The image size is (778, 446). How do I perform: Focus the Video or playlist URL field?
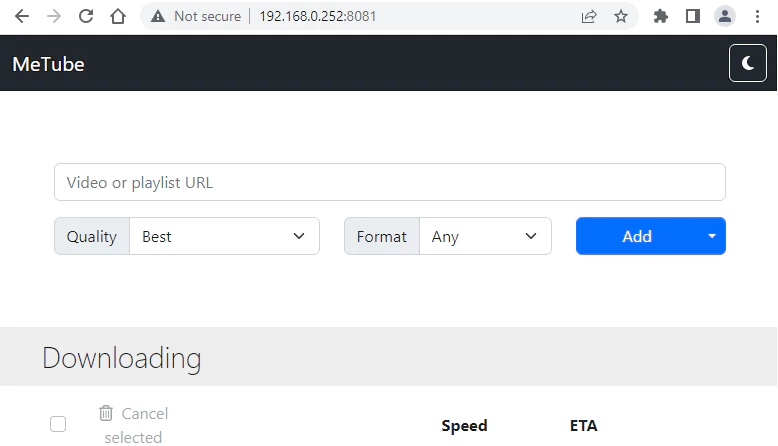click(x=389, y=183)
